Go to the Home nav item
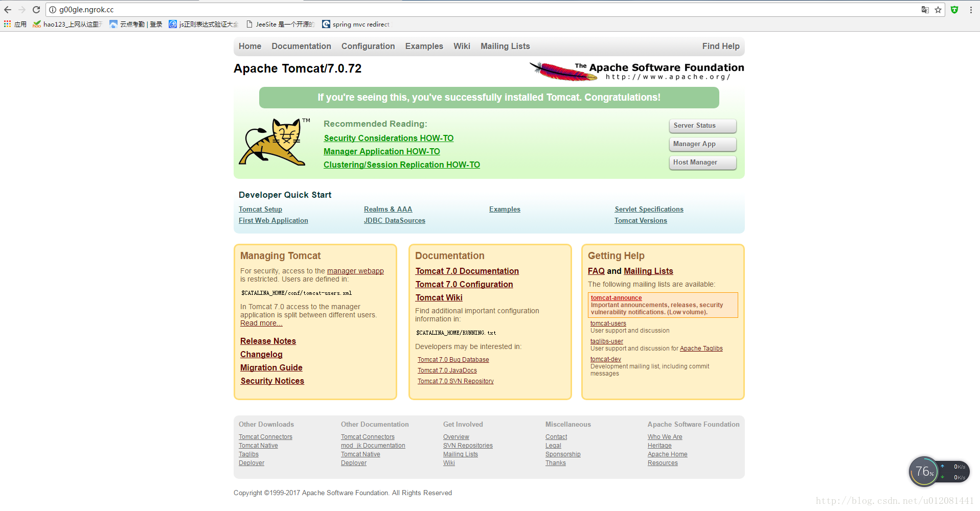 pyautogui.click(x=250, y=46)
